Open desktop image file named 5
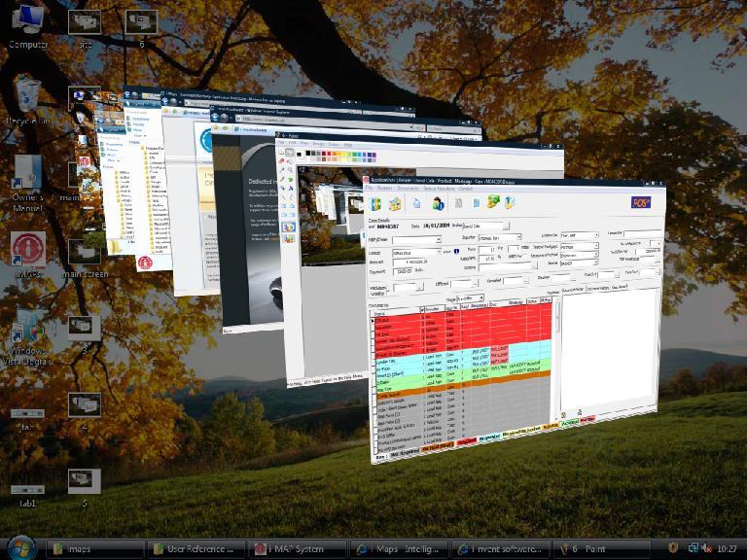 pos(85,487)
